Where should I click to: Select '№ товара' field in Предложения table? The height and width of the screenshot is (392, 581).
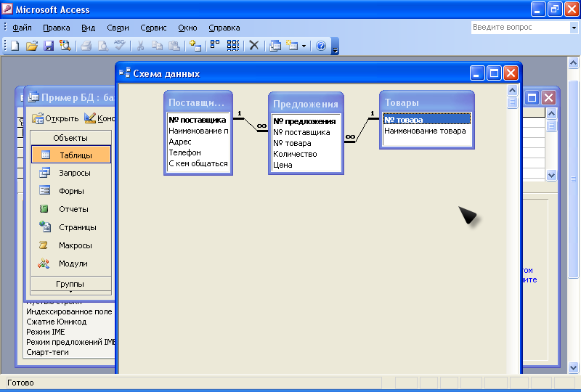(306, 143)
